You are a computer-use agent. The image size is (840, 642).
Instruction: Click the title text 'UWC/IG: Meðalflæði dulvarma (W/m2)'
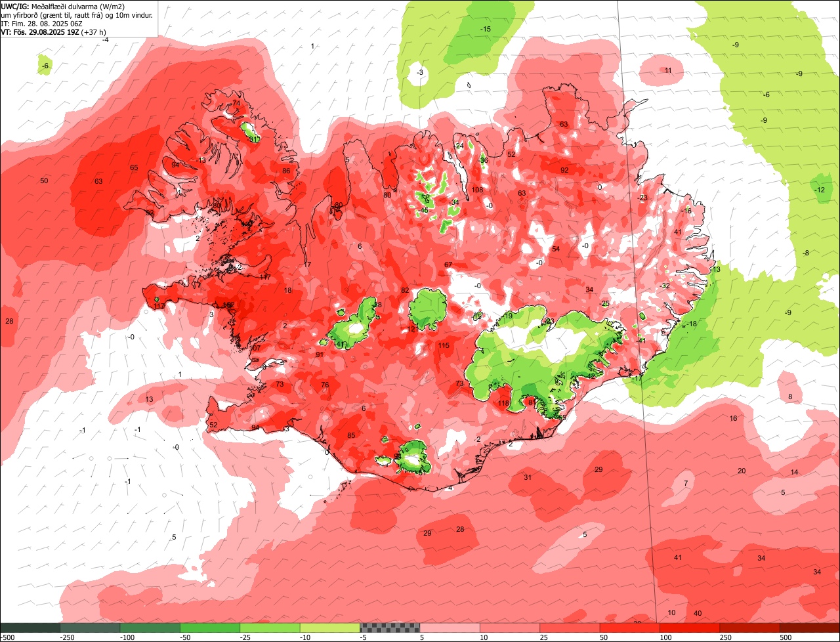pyautogui.click(x=63, y=7)
